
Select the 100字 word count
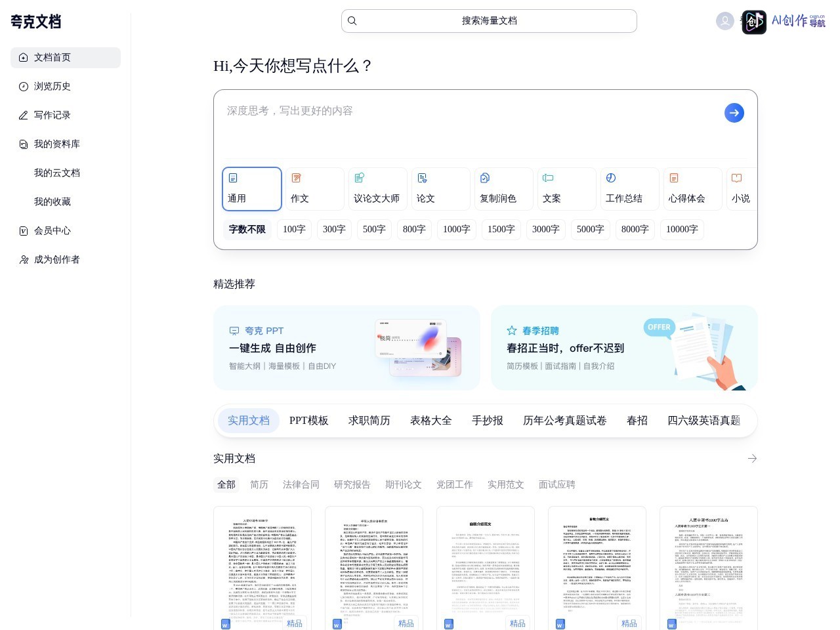click(294, 229)
